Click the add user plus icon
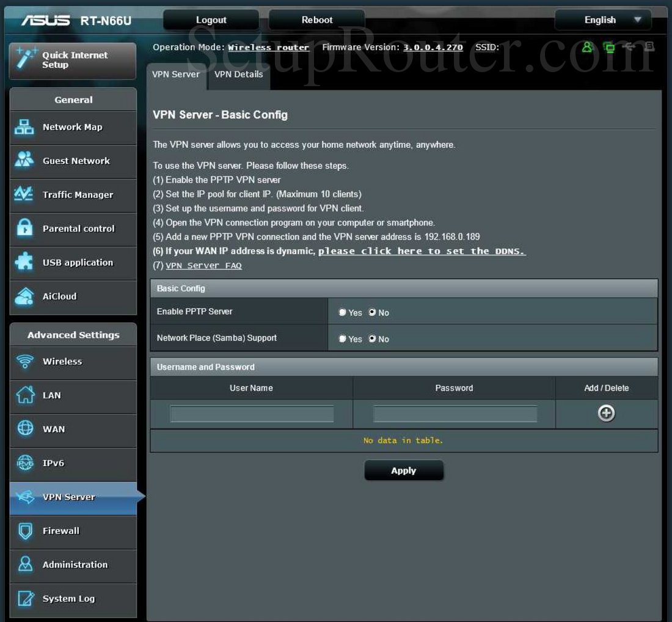672x622 pixels. click(606, 413)
